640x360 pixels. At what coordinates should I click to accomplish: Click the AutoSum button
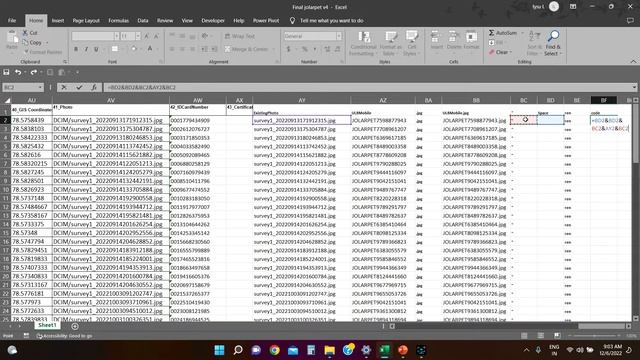[x=503, y=33]
